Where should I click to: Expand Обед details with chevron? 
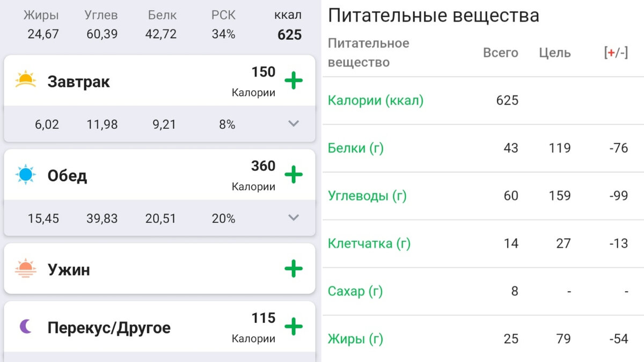[293, 217]
